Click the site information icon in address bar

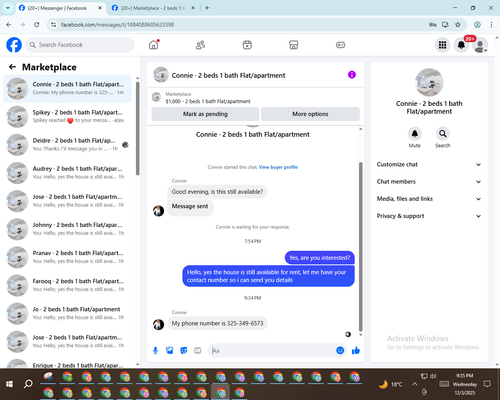(53, 24)
